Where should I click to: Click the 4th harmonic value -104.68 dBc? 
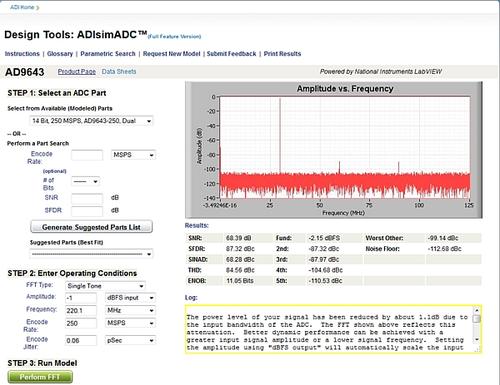point(325,270)
